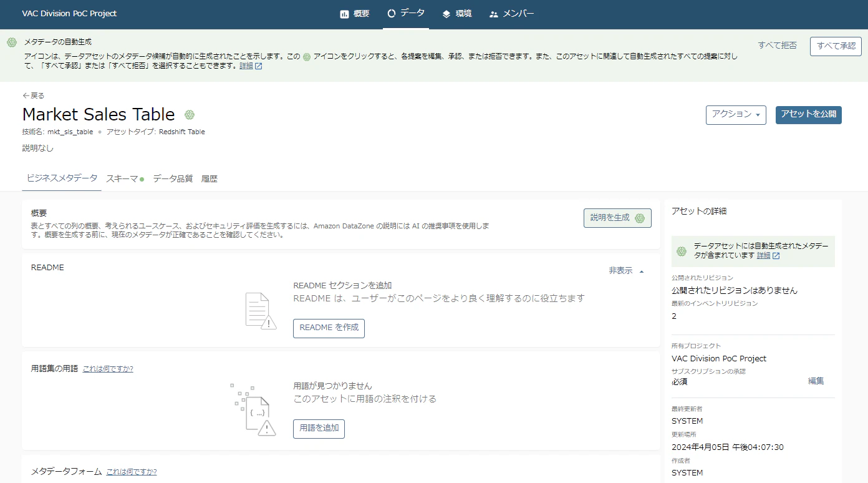Click the 説明を生成 button
868x483 pixels.
click(617, 218)
